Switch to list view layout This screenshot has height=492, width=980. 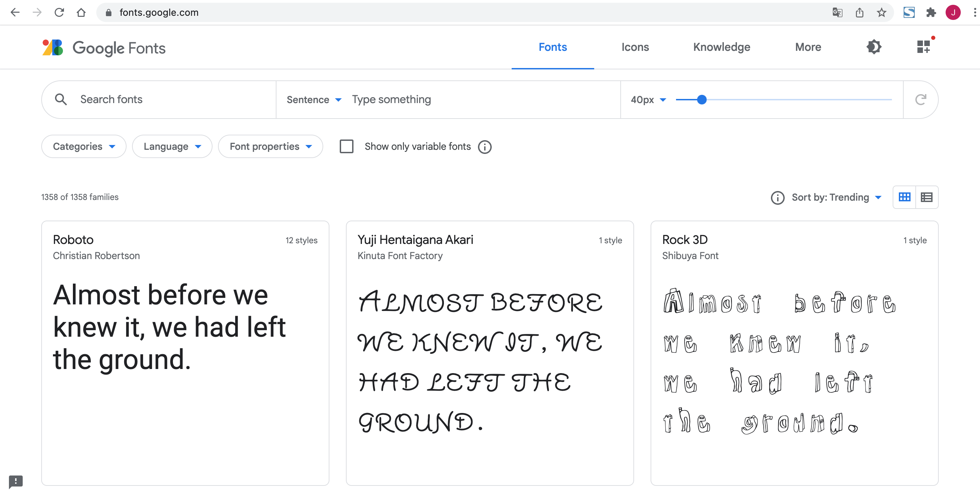click(x=926, y=197)
